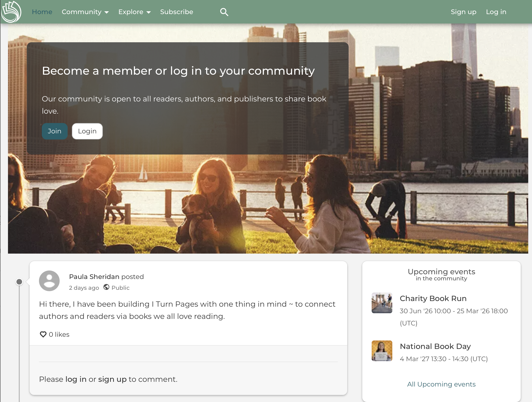Click the 2 days ago timestamp

click(84, 288)
